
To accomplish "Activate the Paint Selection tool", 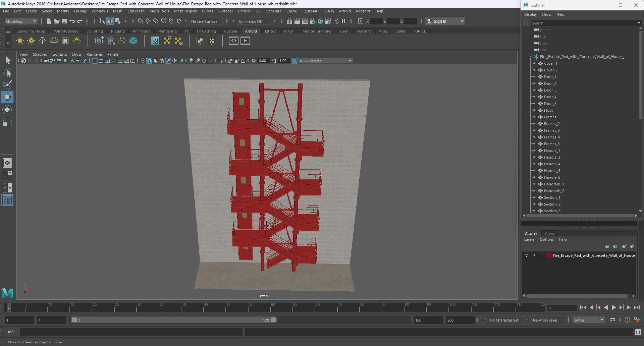I will [7, 84].
